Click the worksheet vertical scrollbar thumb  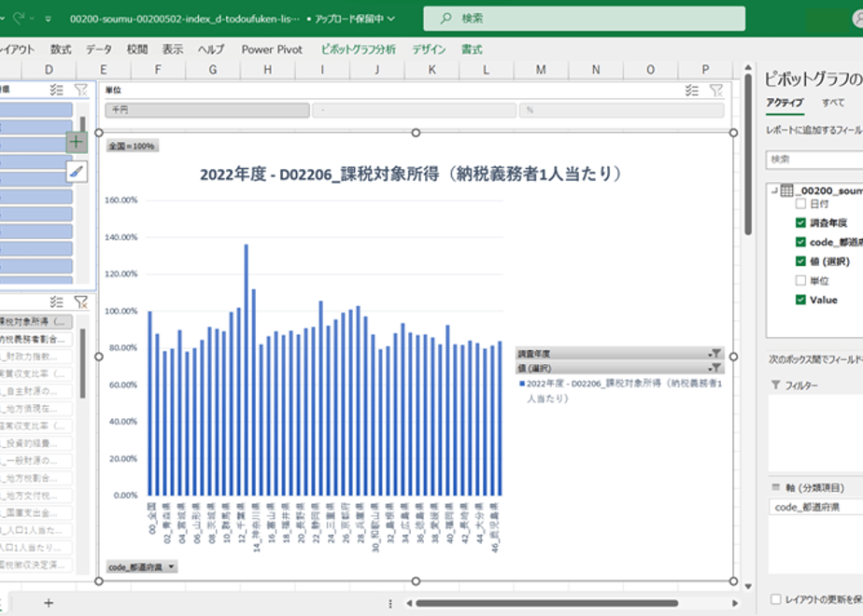[748, 155]
